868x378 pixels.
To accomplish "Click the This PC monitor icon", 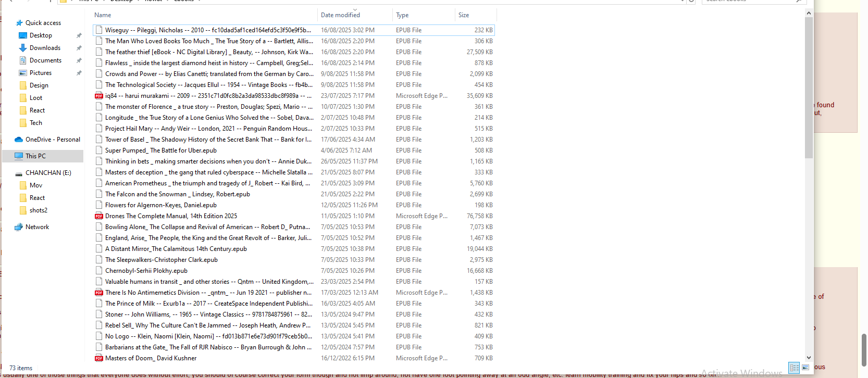I will point(19,156).
